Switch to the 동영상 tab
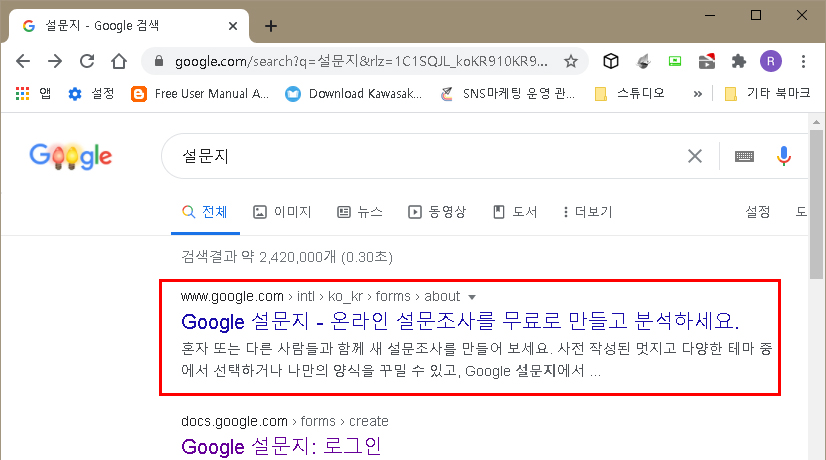826x460 pixels. tap(437, 212)
